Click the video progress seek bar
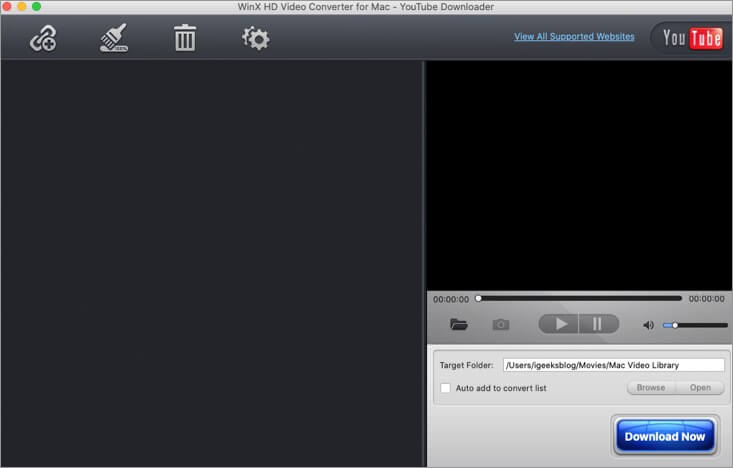This screenshot has width=733, height=468. pyautogui.click(x=579, y=298)
